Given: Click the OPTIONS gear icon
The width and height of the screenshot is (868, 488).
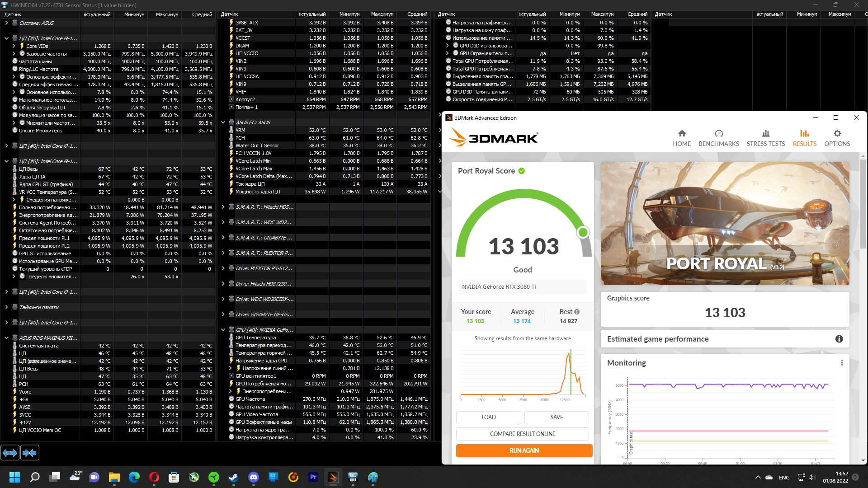Looking at the screenshot, I should (837, 134).
